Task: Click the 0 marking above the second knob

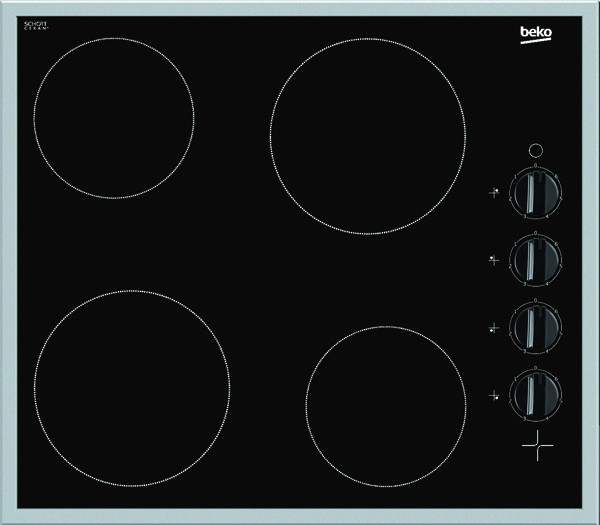Action: 535,233
